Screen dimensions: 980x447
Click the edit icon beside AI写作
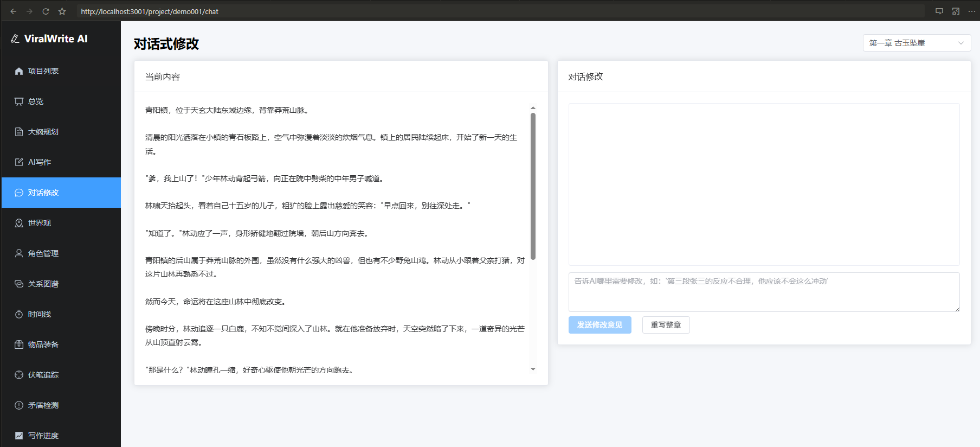[x=19, y=162]
